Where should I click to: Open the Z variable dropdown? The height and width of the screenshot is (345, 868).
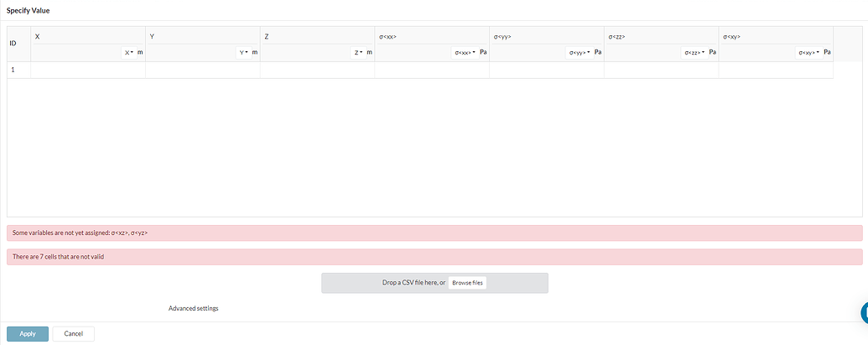click(358, 53)
